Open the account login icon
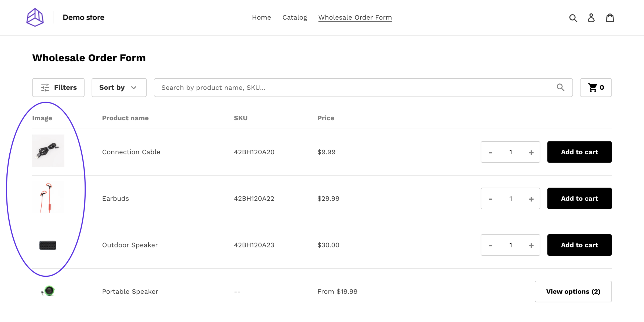This screenshot has height=322, width=644. coord(591,18)
